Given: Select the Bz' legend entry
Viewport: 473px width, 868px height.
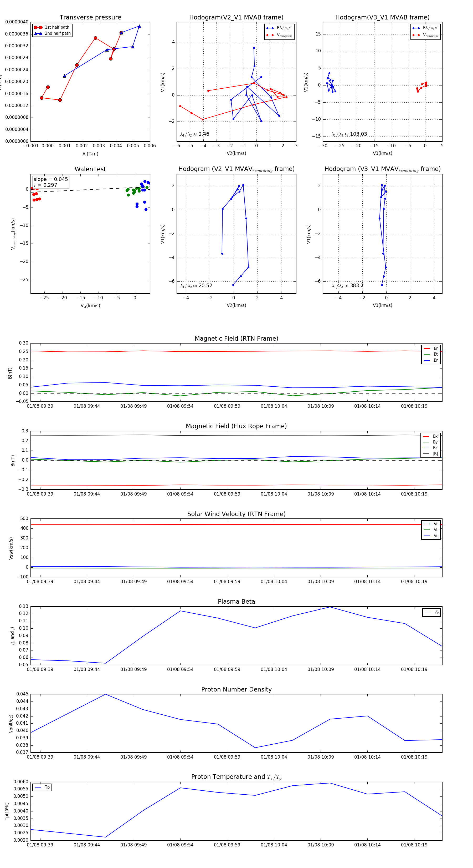Looking at the screenshot, I should (x=431, y=448).
